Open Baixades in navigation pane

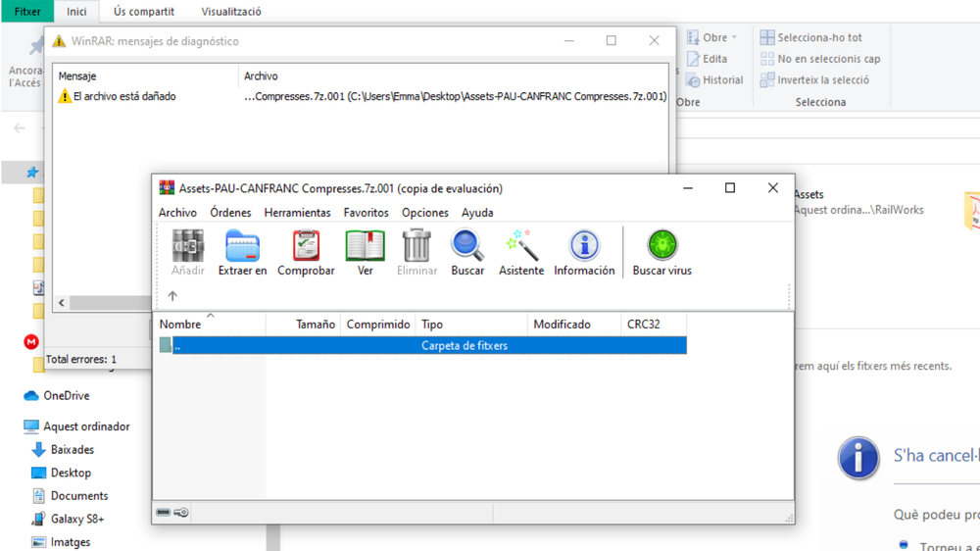[63, 450]
